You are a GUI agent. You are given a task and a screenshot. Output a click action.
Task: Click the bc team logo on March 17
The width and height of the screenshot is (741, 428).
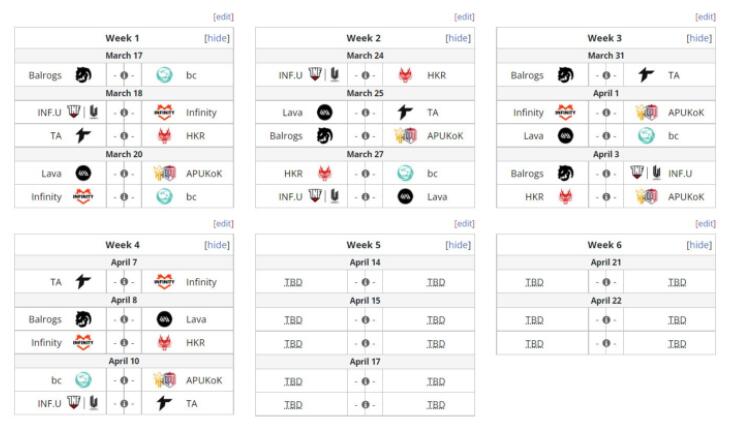tap(164, 75)
